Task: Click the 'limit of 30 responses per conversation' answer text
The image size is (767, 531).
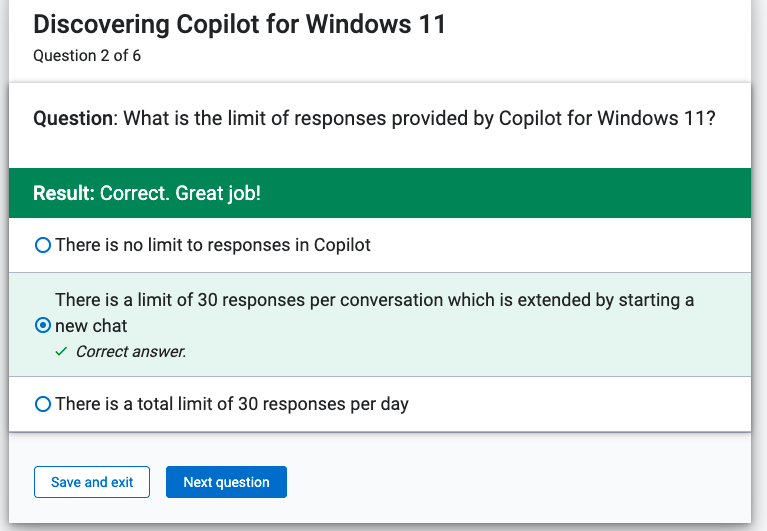Action: tap(374, 312)
